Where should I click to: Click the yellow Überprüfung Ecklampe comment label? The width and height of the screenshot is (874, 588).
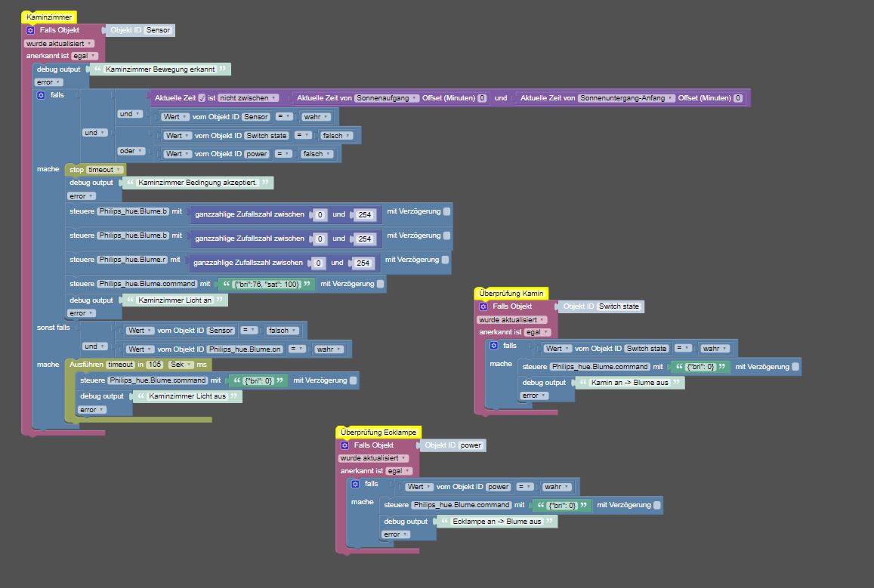click(x=378, y=432)
